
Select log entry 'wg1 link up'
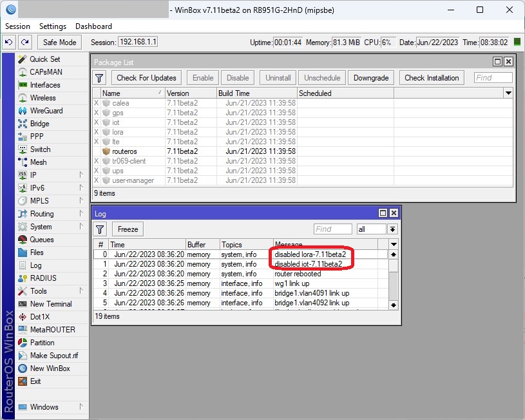tap(241, 283)
